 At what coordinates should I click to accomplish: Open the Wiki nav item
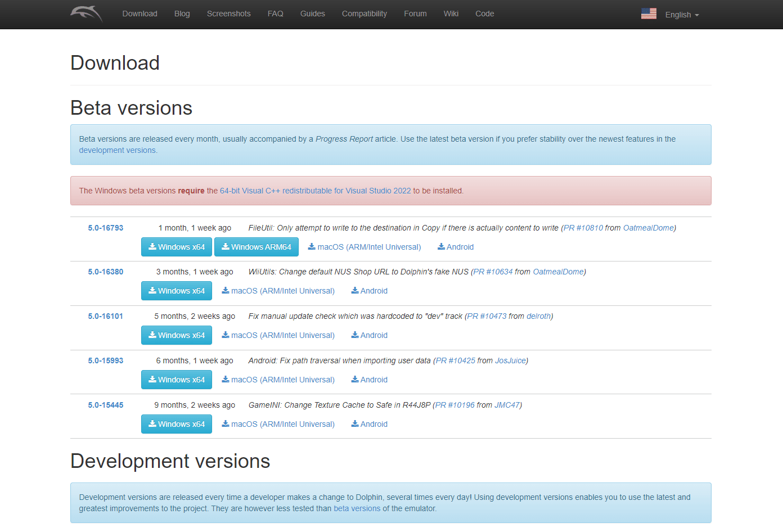tap(451, 13)
